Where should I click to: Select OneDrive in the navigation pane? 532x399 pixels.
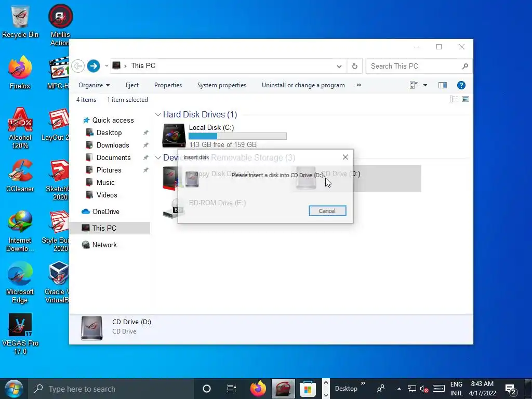tap(105, 212)
